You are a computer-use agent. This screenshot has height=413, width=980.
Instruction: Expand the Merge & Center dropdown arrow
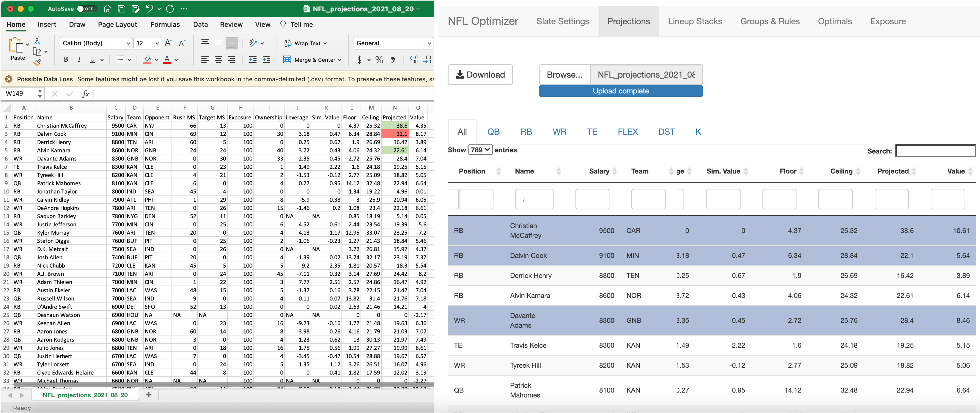coord(340,60)
